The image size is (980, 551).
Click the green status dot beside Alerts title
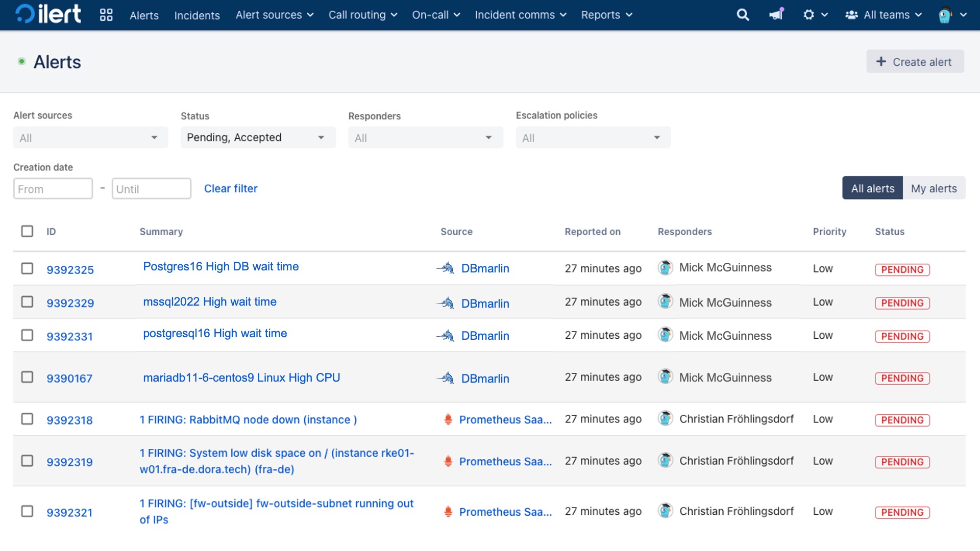click(x=21, y=62)
